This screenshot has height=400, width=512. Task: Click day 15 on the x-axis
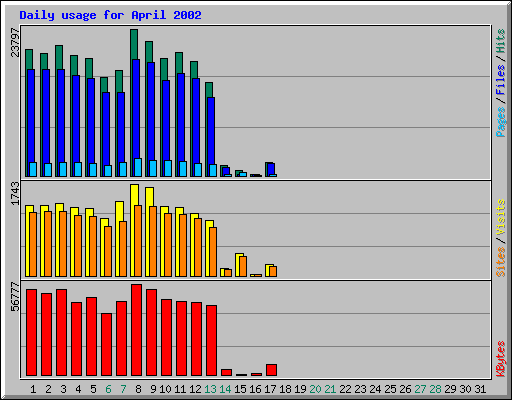240,389
